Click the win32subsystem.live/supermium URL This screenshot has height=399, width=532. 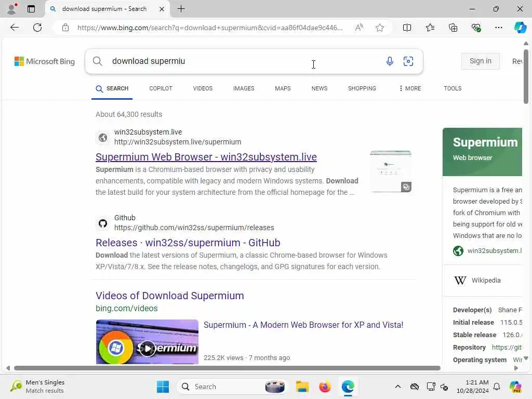click(178, 142)
